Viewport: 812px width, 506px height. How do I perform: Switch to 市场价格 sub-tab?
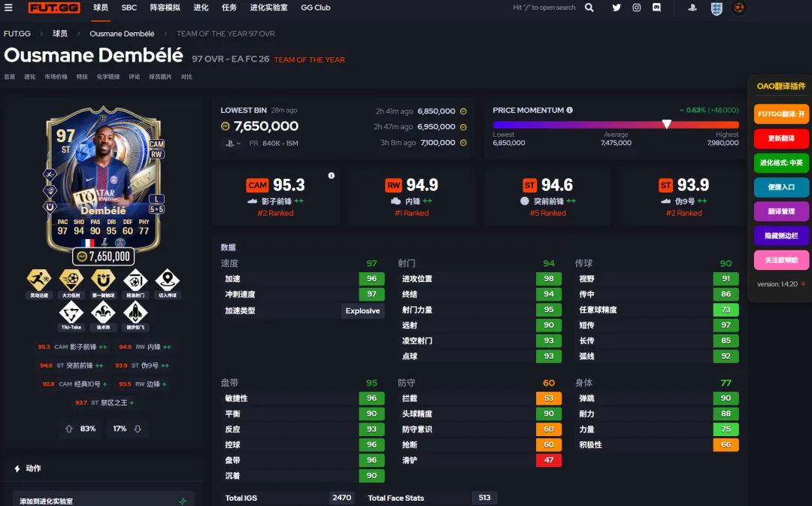click(56, 77)
